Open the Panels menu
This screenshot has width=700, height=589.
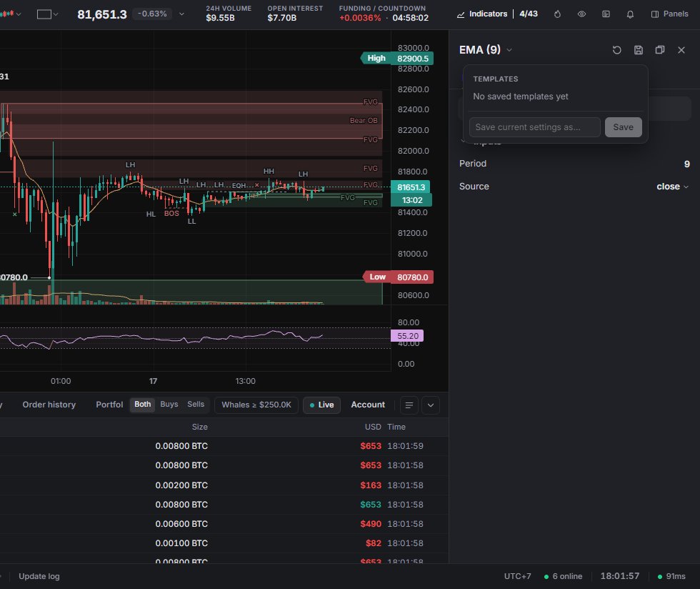pos(670,14)
